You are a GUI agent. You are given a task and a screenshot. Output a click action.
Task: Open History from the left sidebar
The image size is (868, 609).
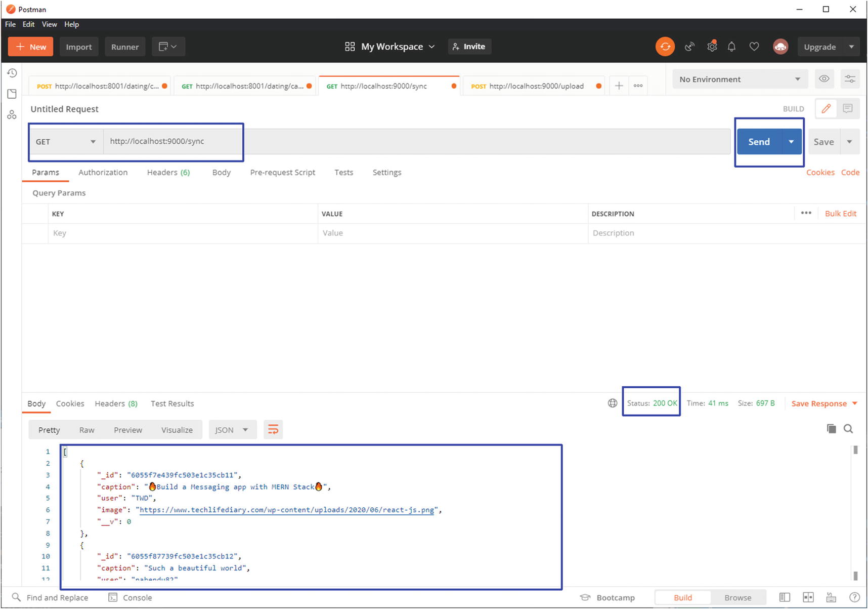(12, 73)
